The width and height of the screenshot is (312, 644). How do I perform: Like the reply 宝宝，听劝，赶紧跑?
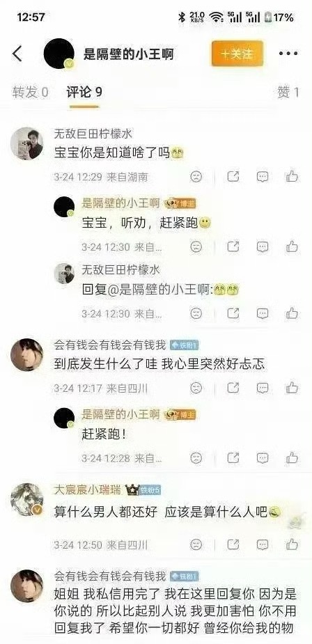292,246
